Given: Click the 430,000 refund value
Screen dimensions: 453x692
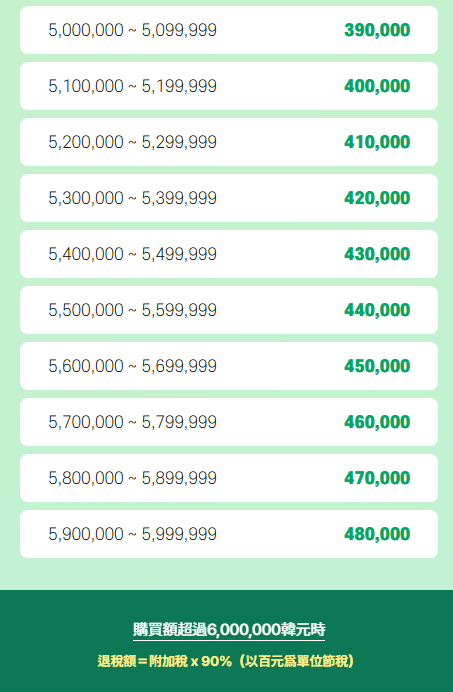Looking at the screenshot, I should [377, 254].
